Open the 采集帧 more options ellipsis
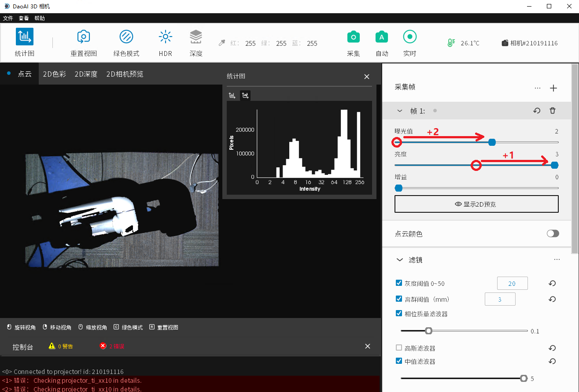 tap(537, 88)
